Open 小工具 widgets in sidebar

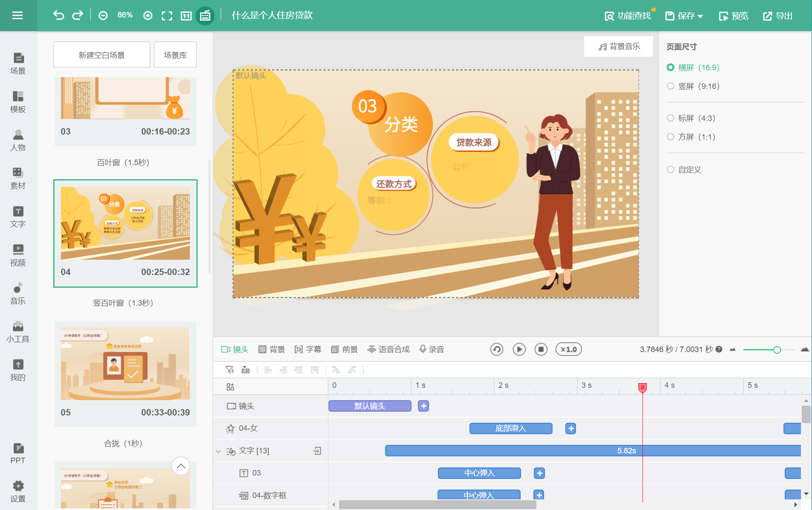tap(18, 332)
